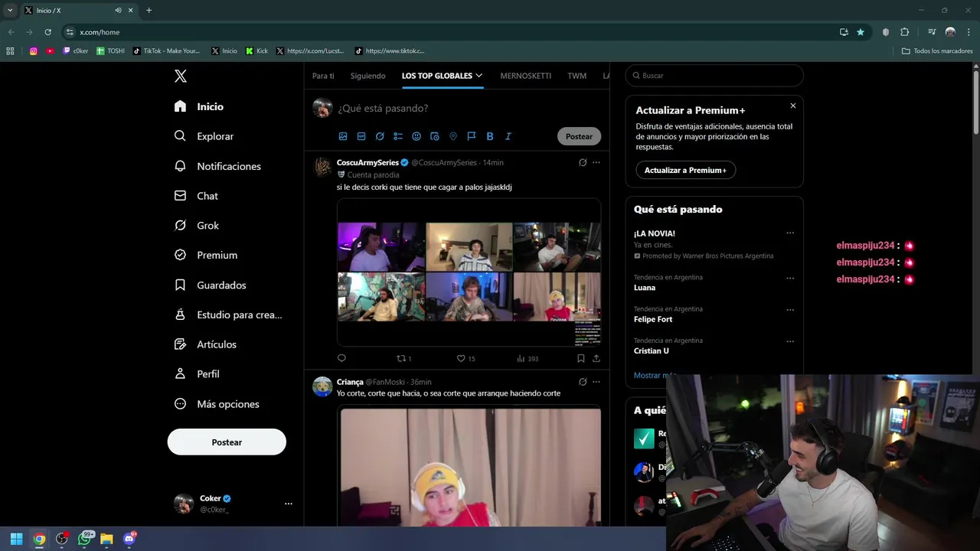Go to Inicio in the sidebar
This screenshot has height=551, width=980.
point(199,106)
